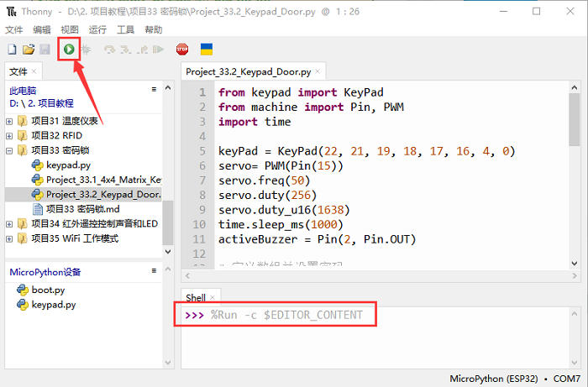Image resolution: width=588 pixels, height=387 pixels.
Task: Expand the 项目31 温度仪表 folder
Action: click(x=10, y=121)
